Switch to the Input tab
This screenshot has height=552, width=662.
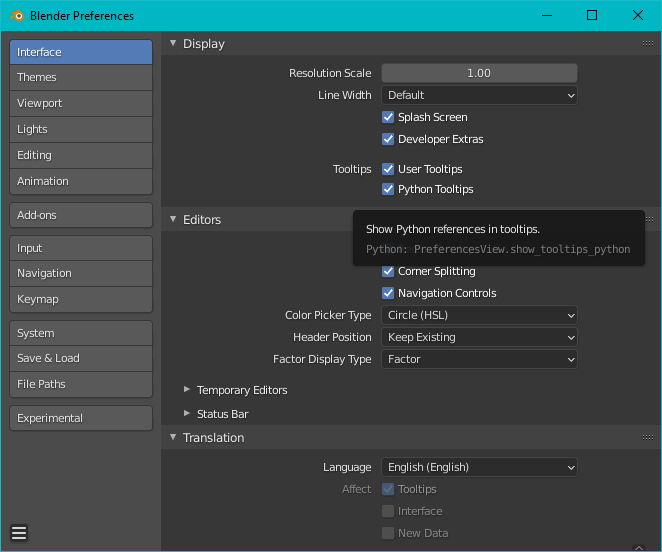tap(81, 248)
